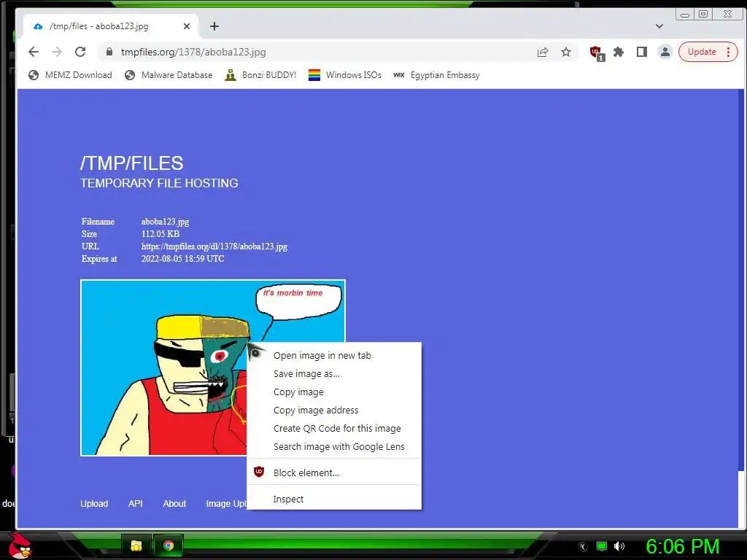747x560 pixels.
Task: Open a new tab with plus button
Action: 214,26
